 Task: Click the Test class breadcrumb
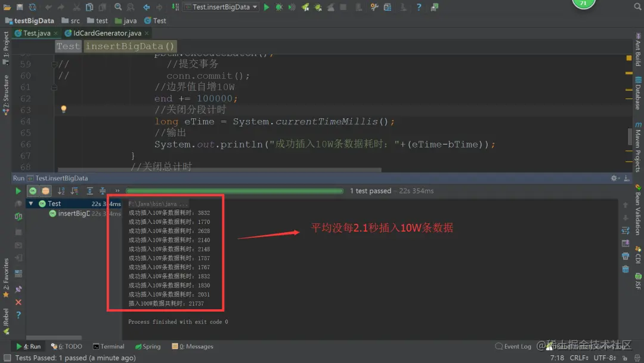(155, 20)
